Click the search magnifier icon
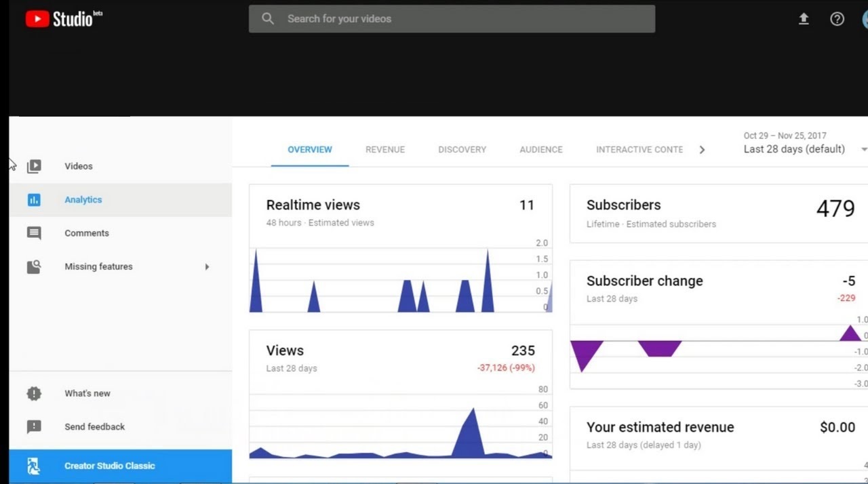Viewport: 868px width, 484px height. (x=268, y=19)
